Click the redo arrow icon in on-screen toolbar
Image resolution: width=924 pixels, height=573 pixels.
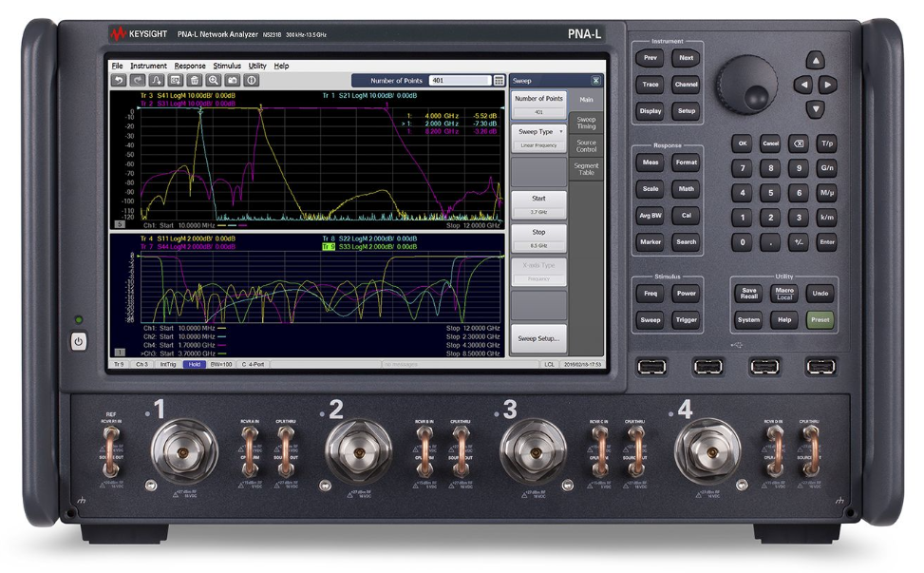tap(138, 80)
